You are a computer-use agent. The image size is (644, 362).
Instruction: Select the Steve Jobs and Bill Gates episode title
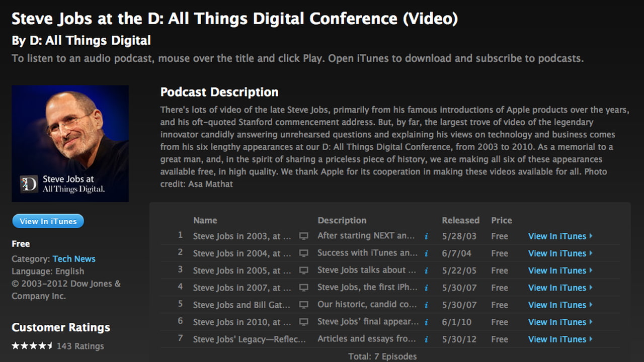point(242,305)
